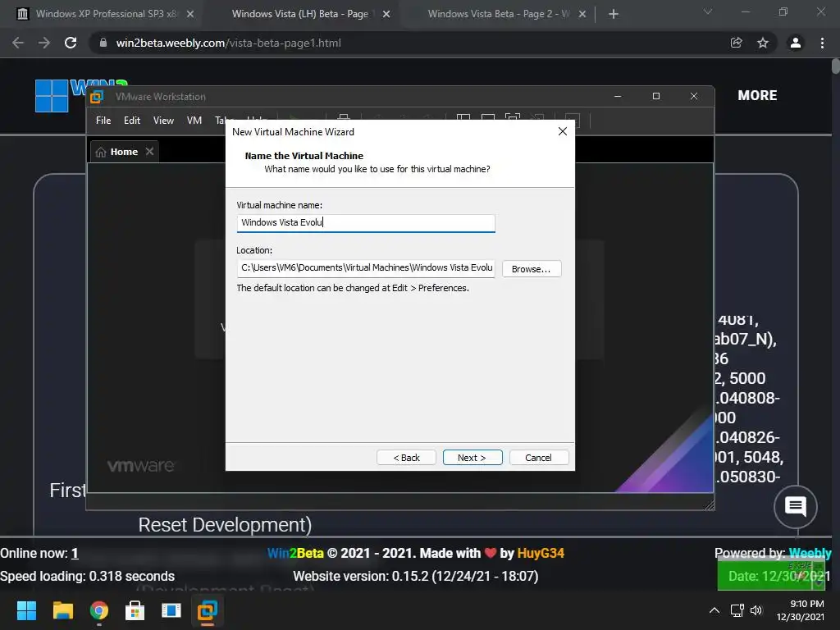The height and width of the screenshot is (630, 840).
Task: Close the New Virtual Machine Wizard dialog
Action: coord(563,132)
